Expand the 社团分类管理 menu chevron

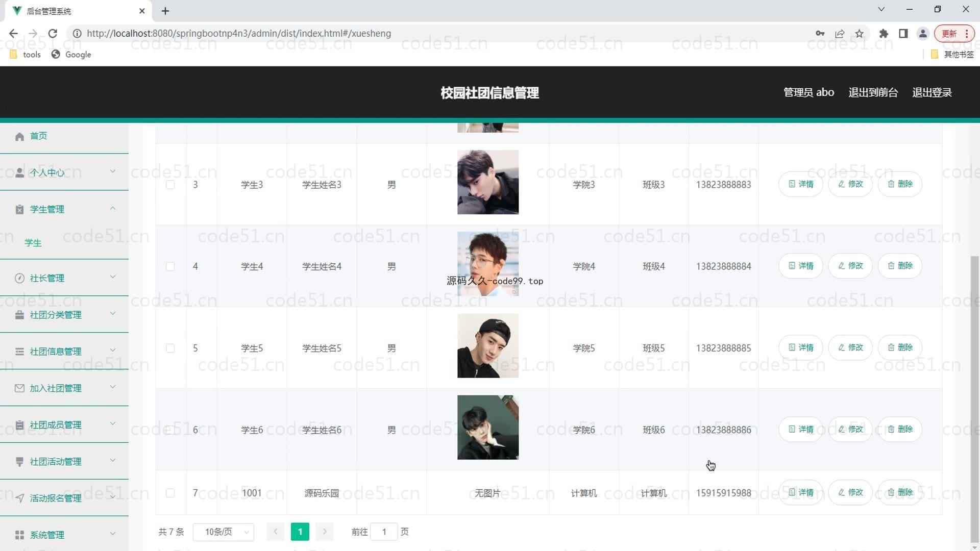[x=113, y=314]
